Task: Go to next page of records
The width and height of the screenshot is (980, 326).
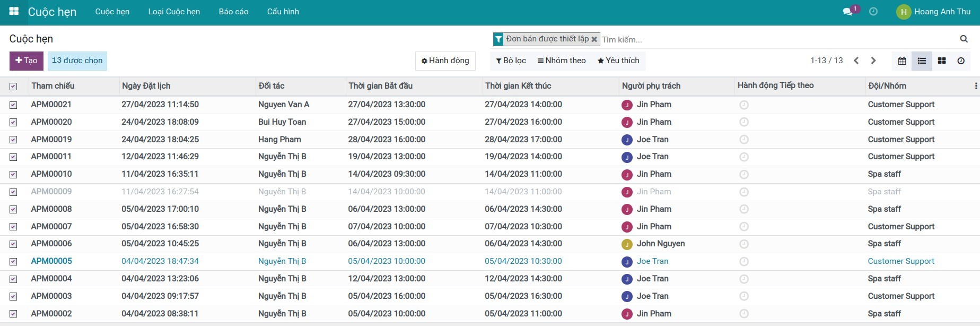Action: 873,61
